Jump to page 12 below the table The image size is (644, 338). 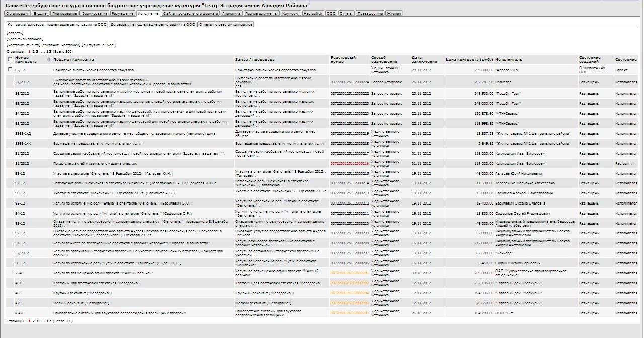tap(49, 320)
